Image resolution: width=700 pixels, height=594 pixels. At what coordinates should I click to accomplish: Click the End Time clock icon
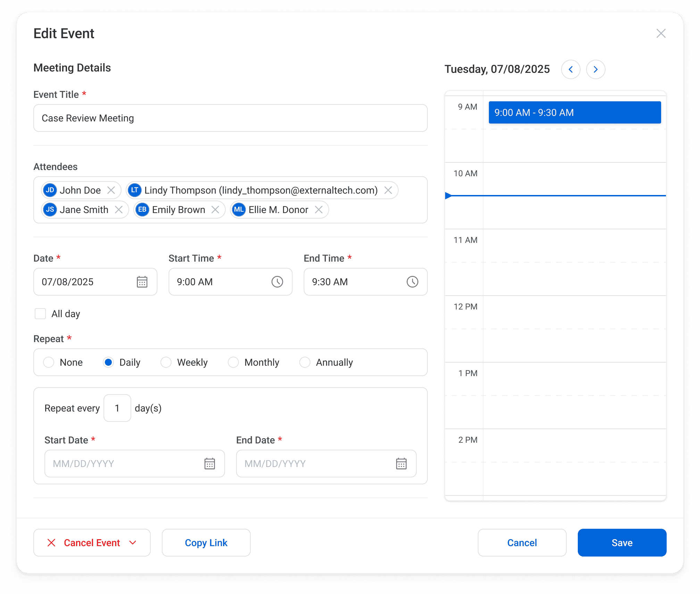pos(412,282)
